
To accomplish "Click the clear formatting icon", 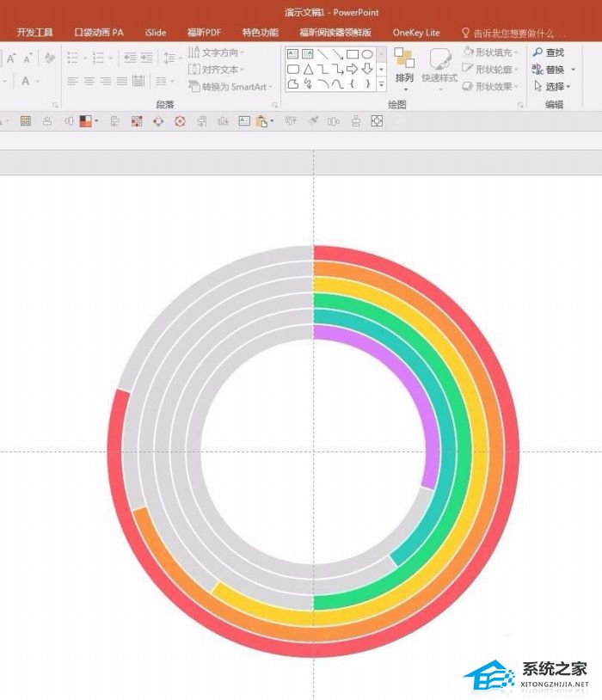I will (50, 58).
